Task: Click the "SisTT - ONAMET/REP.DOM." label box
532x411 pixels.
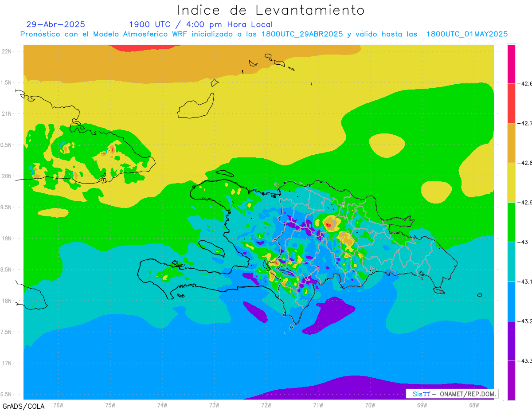Action: point(452,394)
